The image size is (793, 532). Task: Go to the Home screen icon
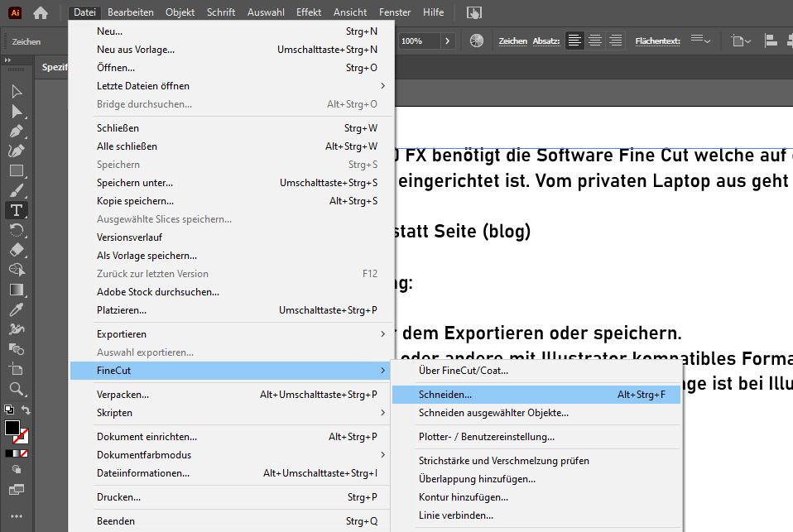[x=41, y=12]
